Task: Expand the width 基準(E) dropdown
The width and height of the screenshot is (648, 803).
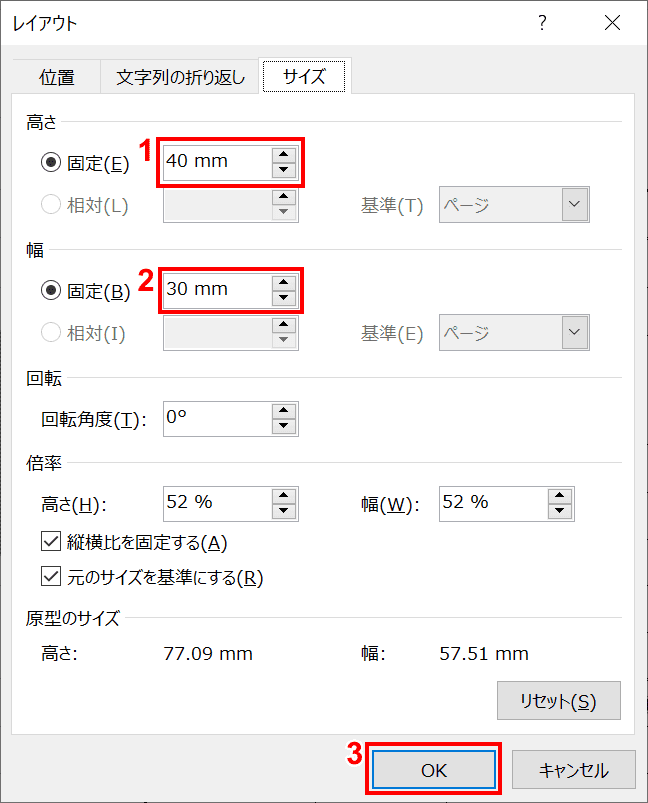Action: tap(575, 332)
